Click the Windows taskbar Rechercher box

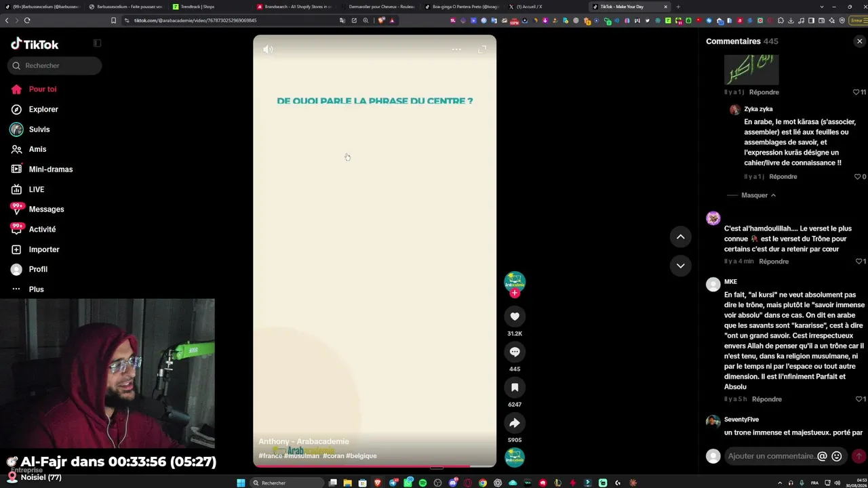coord(287,483)
